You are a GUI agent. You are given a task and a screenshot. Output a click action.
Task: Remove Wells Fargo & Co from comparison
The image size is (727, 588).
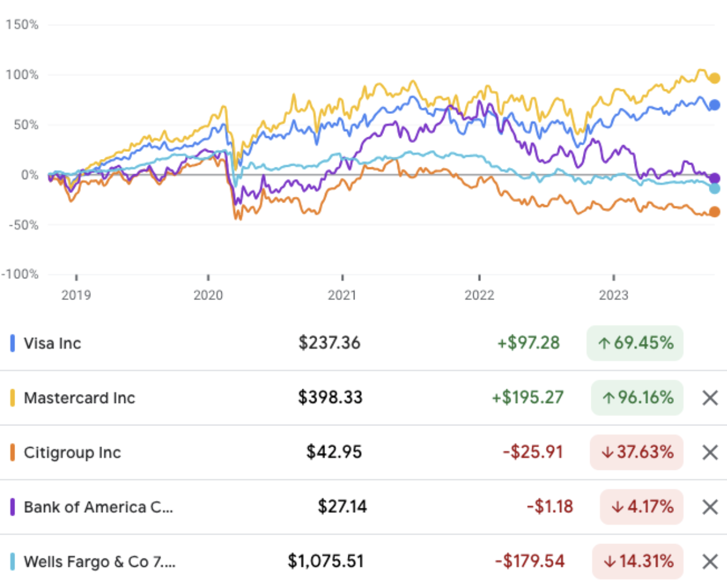[711, 562]
